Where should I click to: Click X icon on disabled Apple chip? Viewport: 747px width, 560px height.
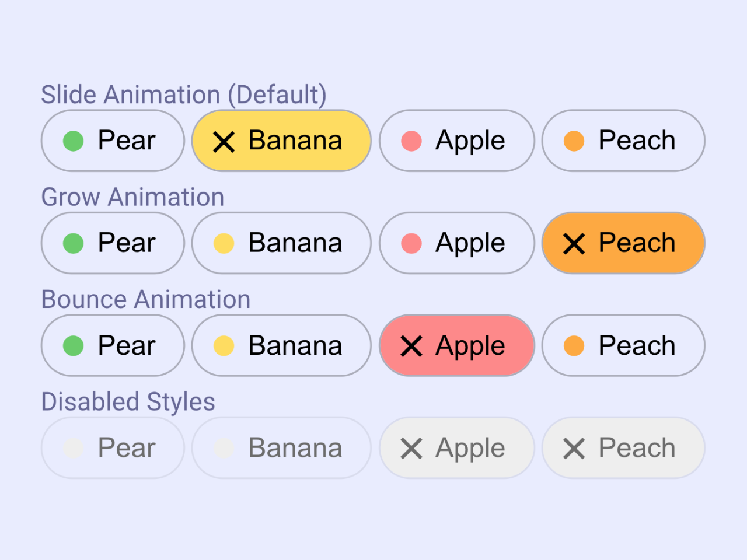(411, 448)
